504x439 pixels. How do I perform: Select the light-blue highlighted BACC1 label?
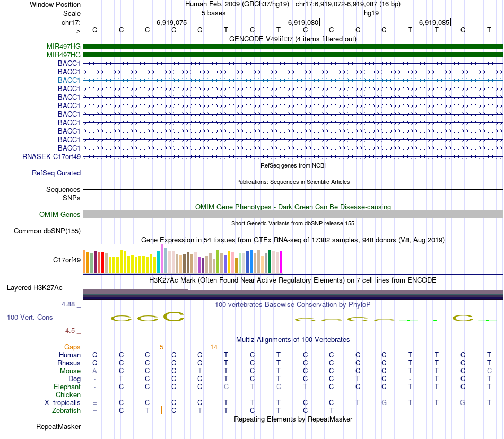pyautogui.click(x=69, y=80)
